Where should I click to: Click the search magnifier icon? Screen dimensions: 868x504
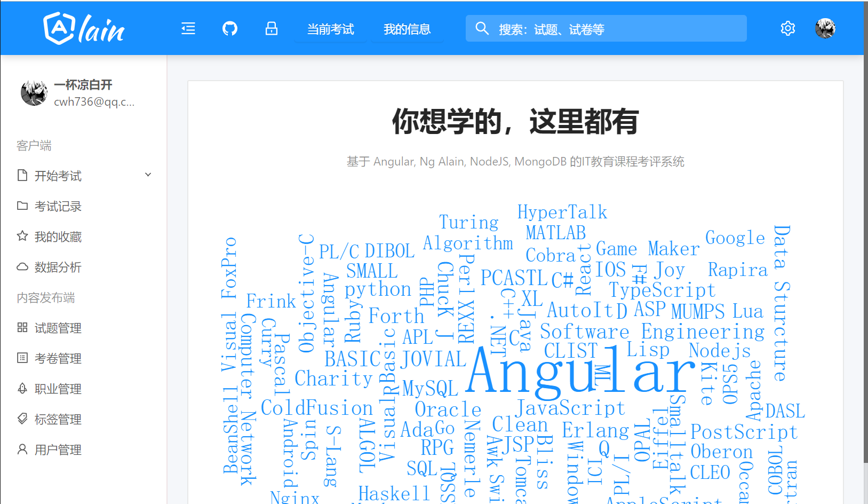[x=482, y=29]
